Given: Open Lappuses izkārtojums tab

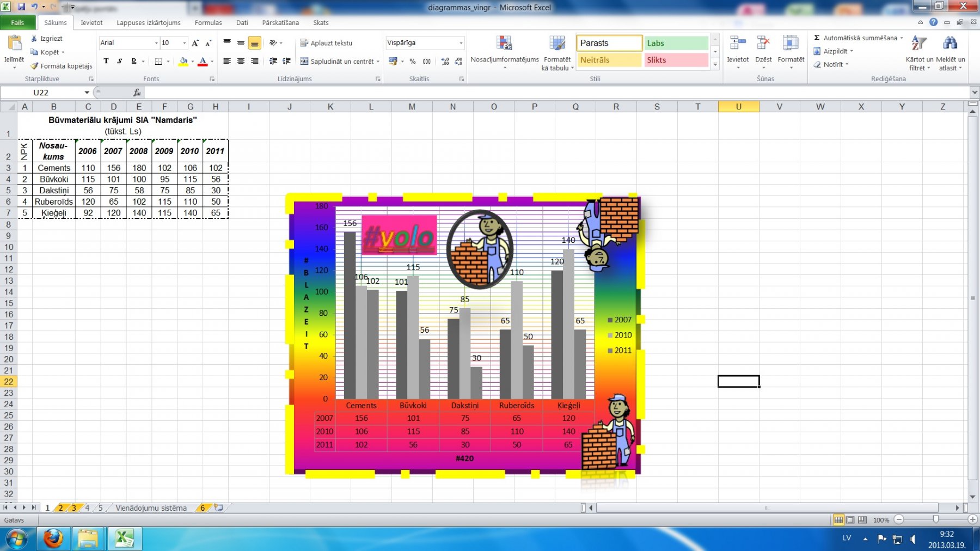Looking at the screenshot, I should [149, 22].
